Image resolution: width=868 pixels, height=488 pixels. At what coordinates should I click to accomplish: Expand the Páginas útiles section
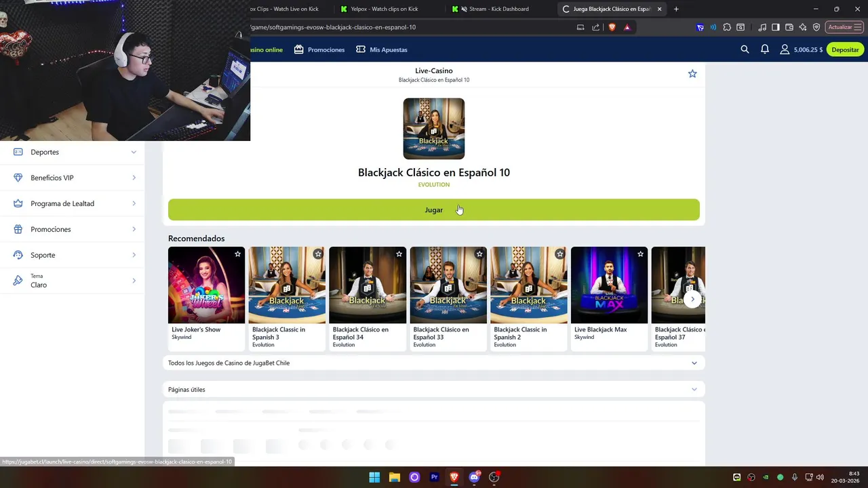(434, 390)
